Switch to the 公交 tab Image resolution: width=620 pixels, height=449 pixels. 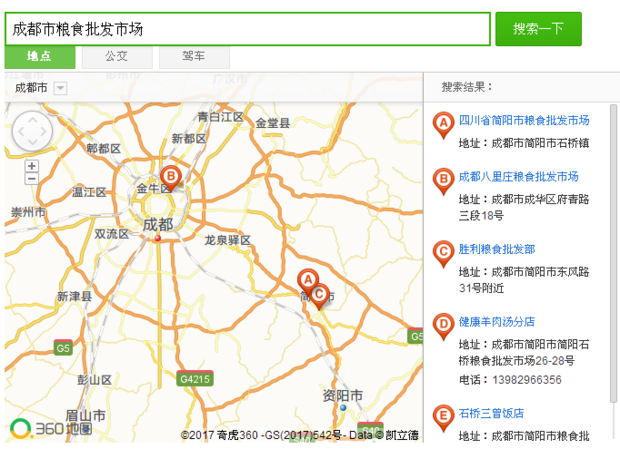tap(117, 57)
